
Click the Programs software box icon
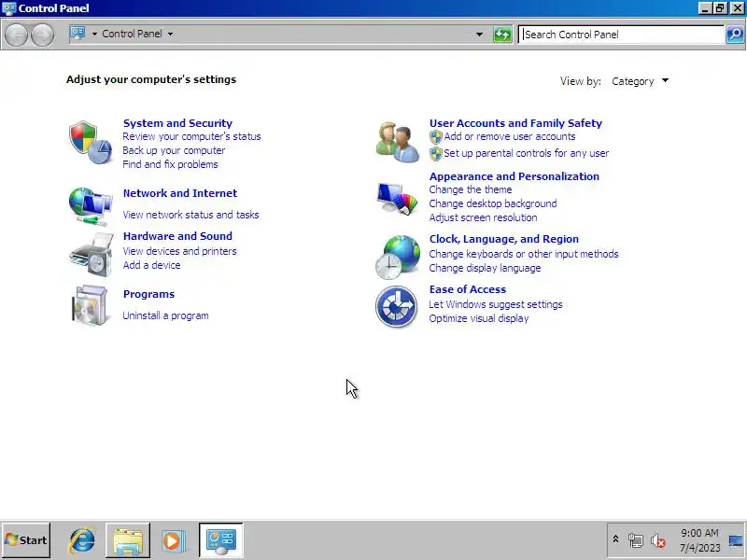(91, 305)
